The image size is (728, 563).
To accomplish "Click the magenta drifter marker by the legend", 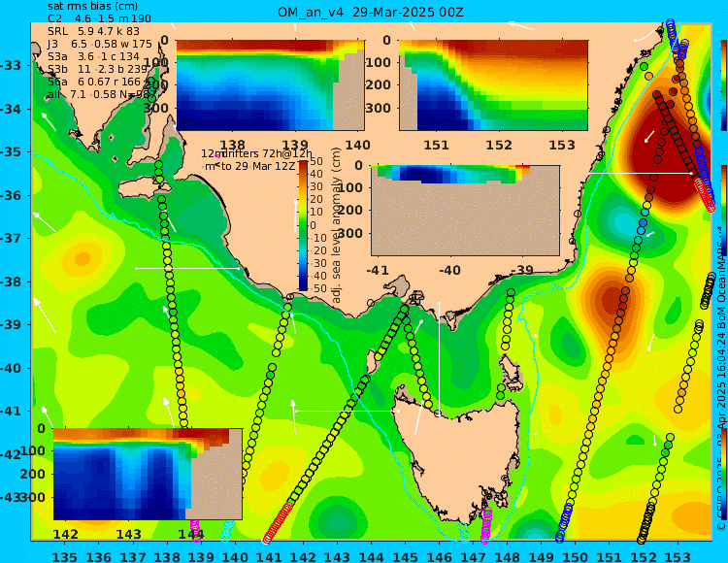I will click(217, 156).
